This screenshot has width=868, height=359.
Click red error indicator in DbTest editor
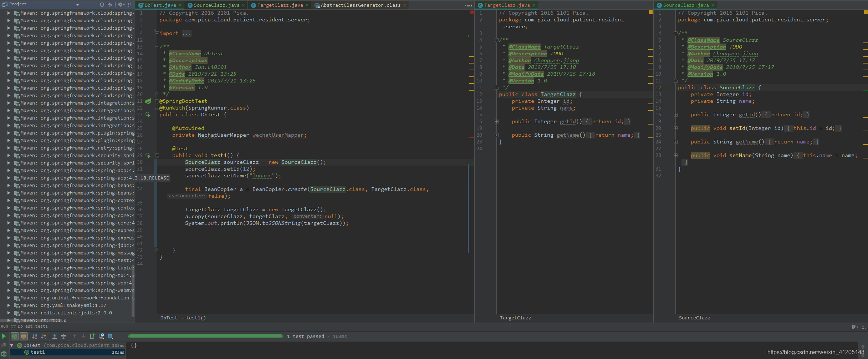pyautogui.click(x=472, y=12)
